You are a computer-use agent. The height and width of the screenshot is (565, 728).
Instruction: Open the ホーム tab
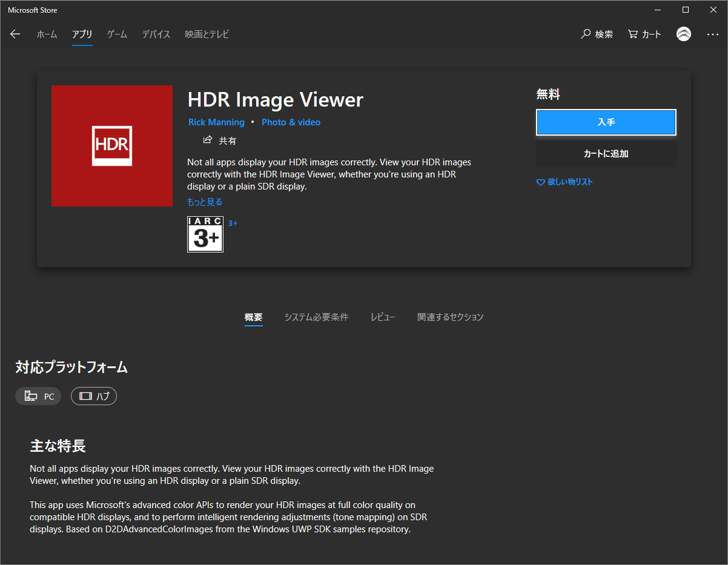pyautogui.click(x=47, y=35)
